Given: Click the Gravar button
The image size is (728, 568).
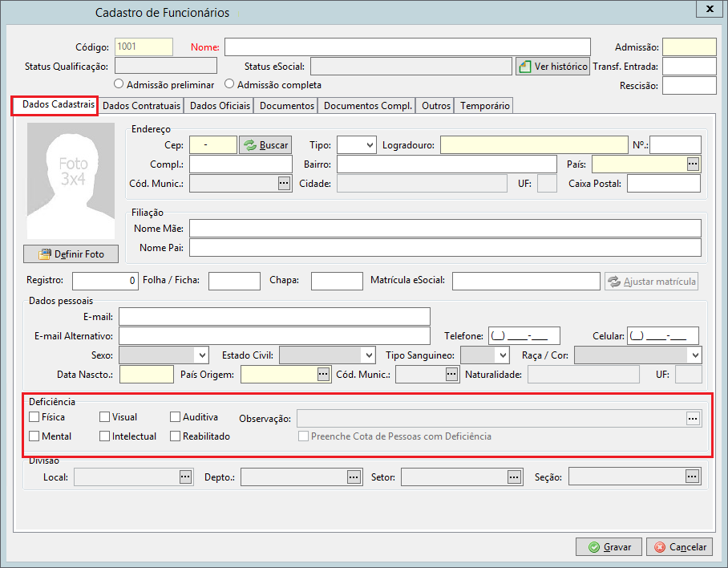Looking at the screenshot, I should coord(609,547).
